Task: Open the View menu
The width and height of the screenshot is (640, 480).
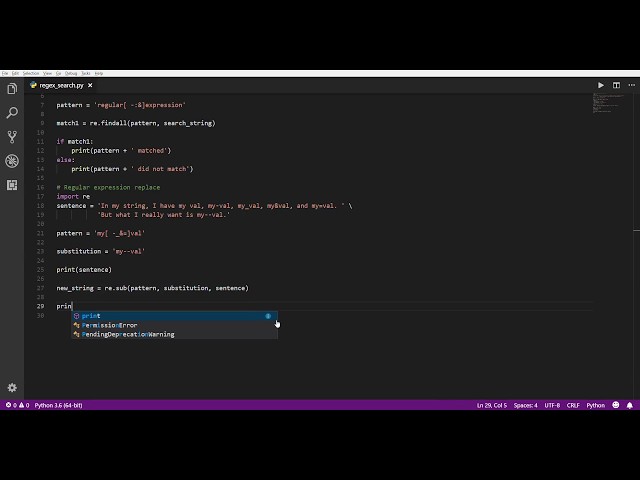Action: coord(47,73)
